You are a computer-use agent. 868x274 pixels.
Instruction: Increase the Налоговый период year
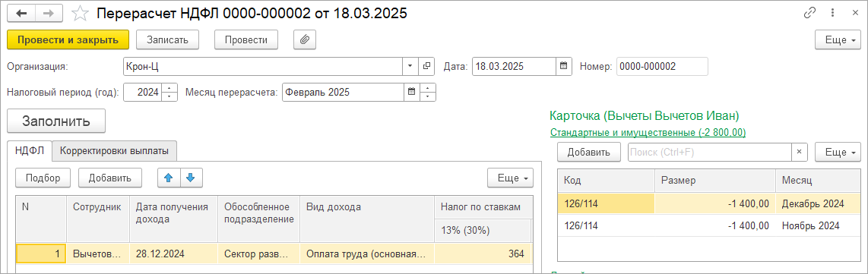tap(170, 88)
